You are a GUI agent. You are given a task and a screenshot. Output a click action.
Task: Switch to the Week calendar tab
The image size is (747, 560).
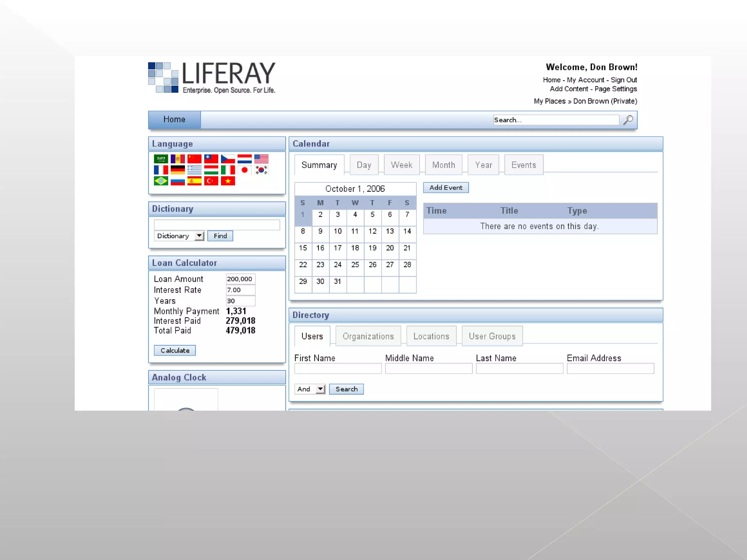coord(401,165)
